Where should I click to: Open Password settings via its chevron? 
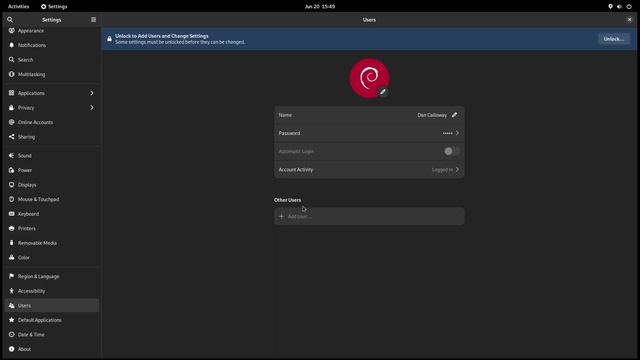tap(457, 133)
